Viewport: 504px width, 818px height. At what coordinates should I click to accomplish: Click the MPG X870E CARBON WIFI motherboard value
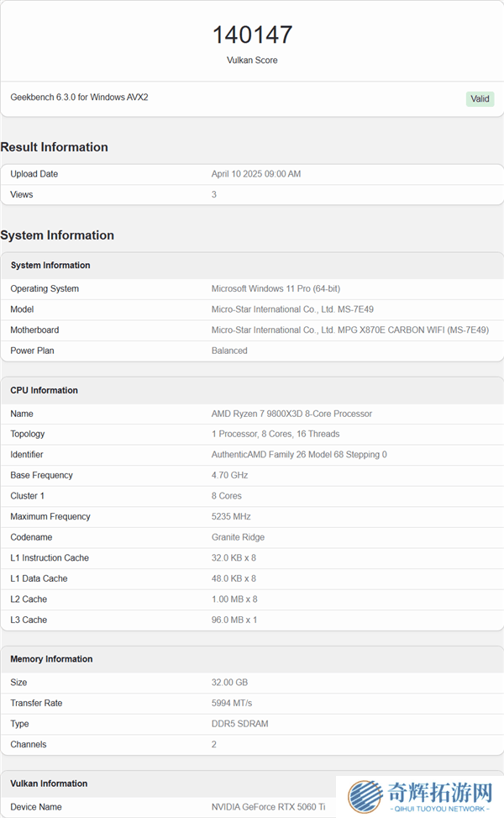[349, 330]
